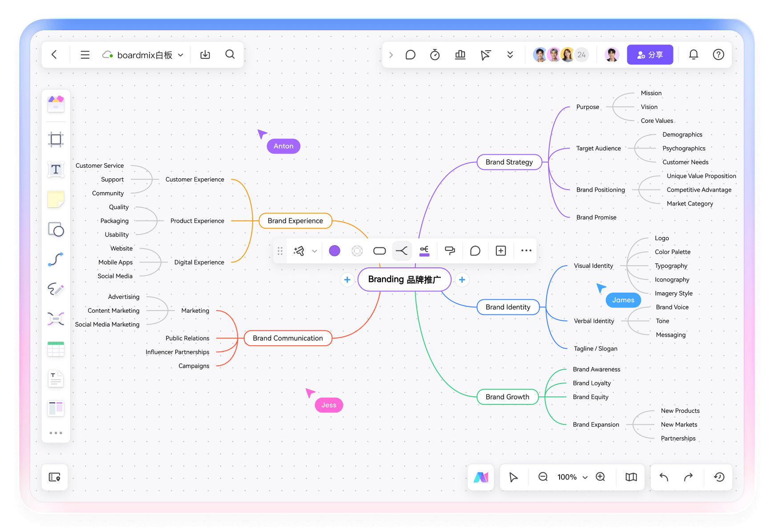This screenshot has width=774, height=532.
Task: Toggle the cursor select mode
Action: pyautogui.click(x=513, y=477)
